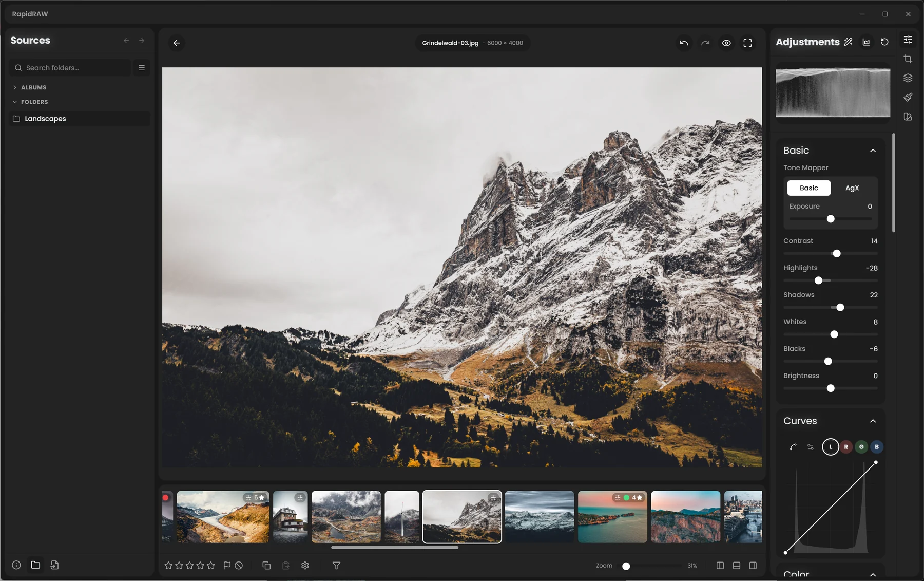Enter fullscreen image view
The width and height of the screenshot is (924, 581).
pos(747,43)
